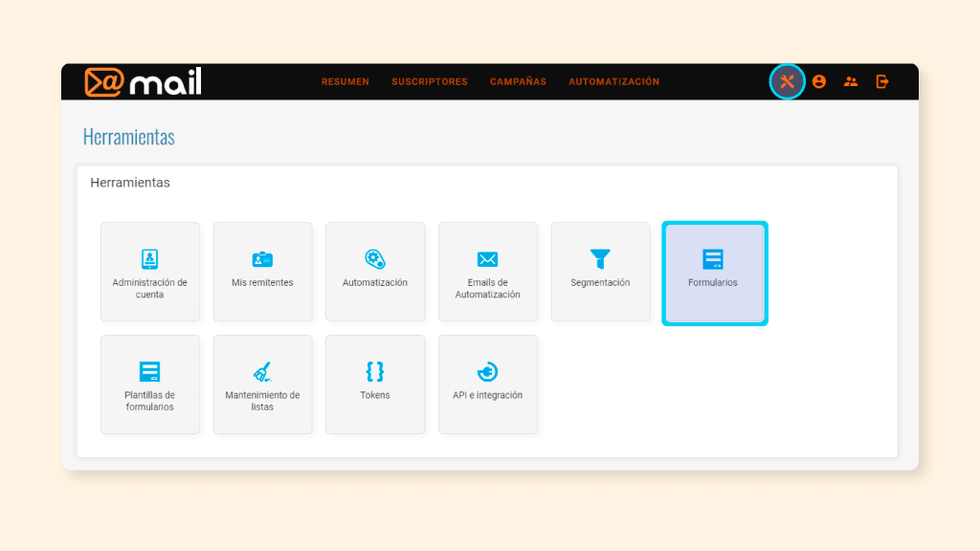Click the Herramientas panel heading
This screenshot has height=551, width=980.
[x=130, y=183]
